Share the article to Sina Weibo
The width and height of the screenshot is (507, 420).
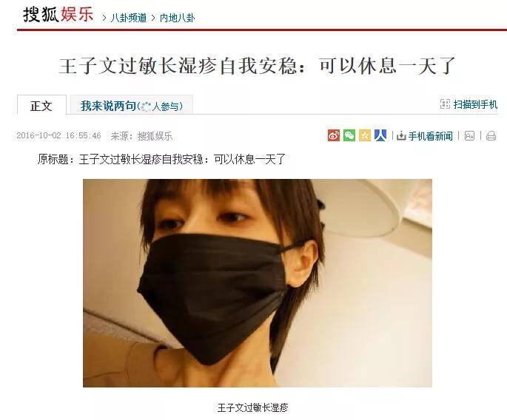[333, 135]
